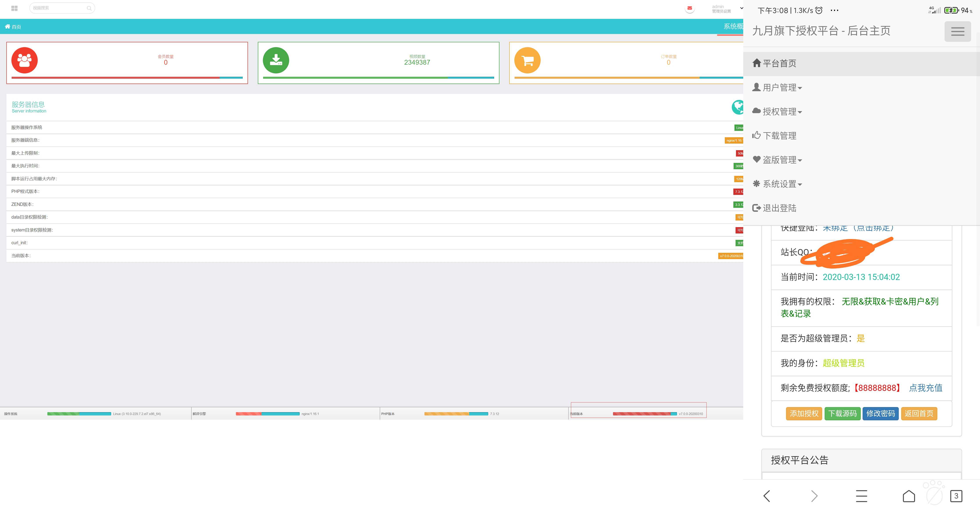Click the red members count icon
Viewport: 980px width, 513px height.
point(24,60)
